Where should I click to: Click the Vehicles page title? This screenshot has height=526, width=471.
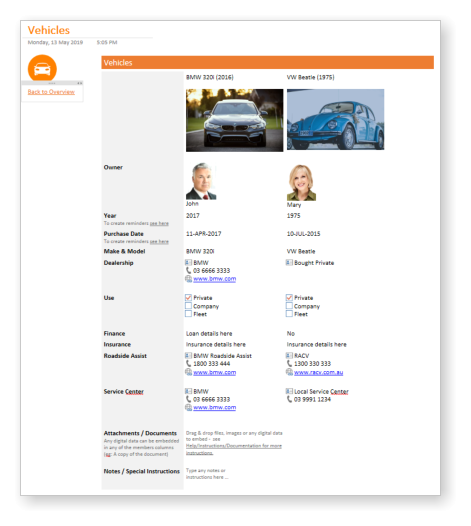click(x=49, y=30)
